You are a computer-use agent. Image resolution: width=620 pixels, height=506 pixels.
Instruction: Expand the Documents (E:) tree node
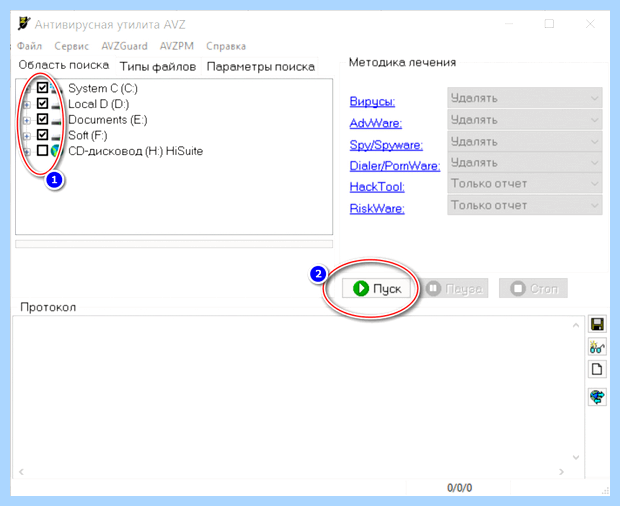coord(26,120)
